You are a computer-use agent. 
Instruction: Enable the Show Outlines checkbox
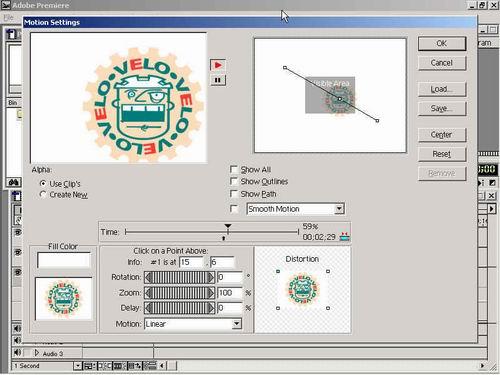click(234, 181)
